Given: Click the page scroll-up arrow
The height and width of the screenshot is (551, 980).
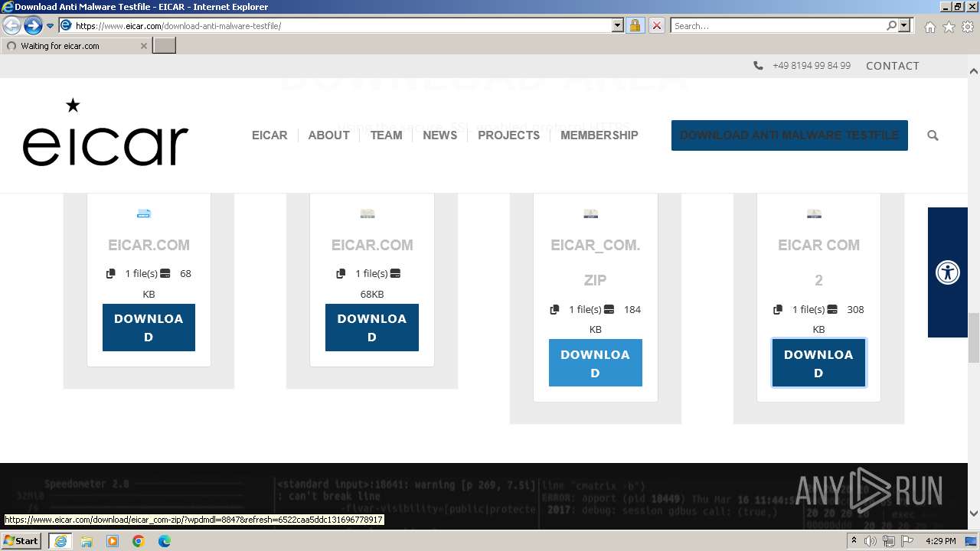Looking at the screenshot, I should pos(974,71).
